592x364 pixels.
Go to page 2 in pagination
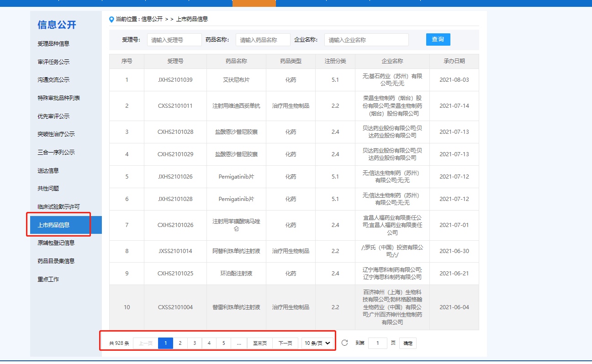tap(180, 343)
